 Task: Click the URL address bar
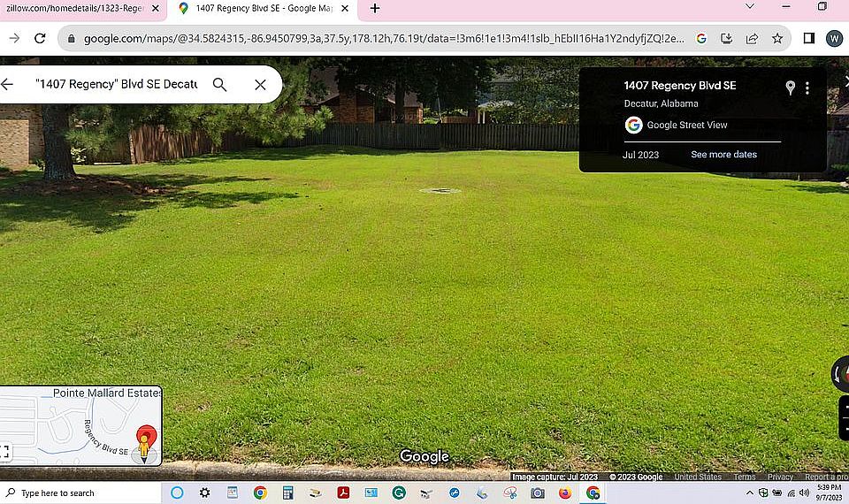click(x=380, y=39)
